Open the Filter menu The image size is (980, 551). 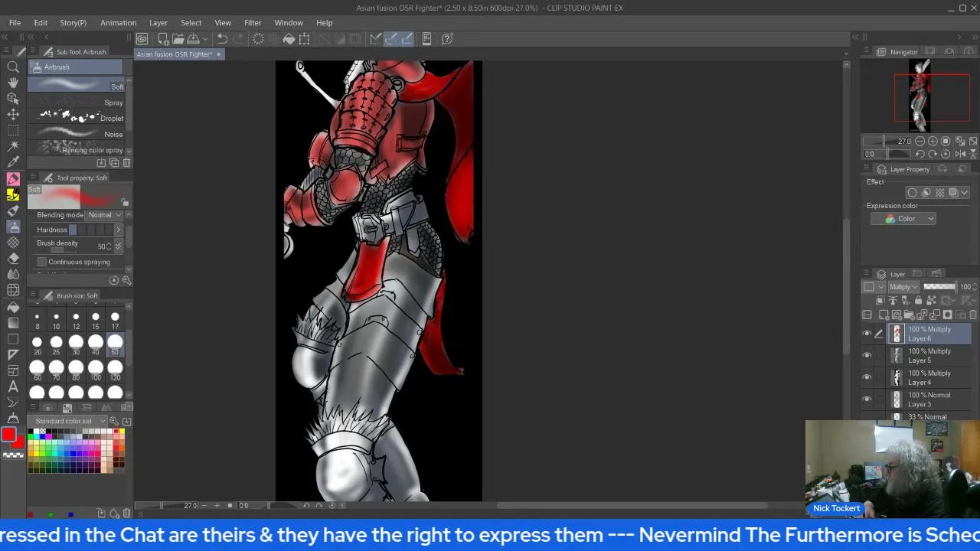253,23
